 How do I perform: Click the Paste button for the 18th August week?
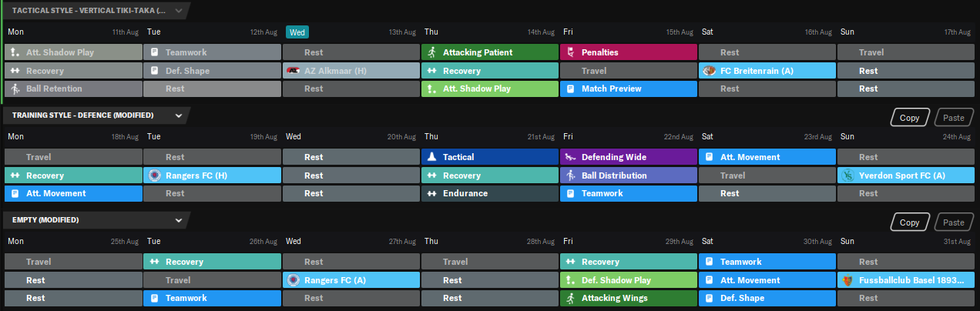(954, 118)
